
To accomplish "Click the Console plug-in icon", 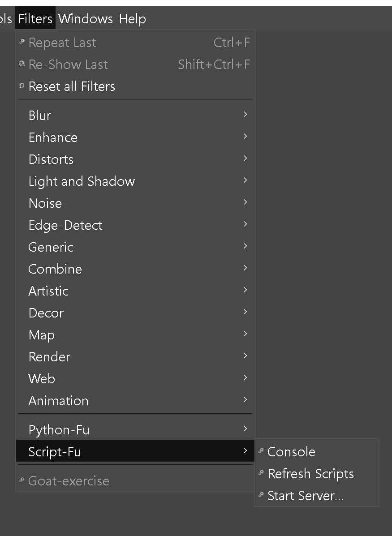I will click(x=261, y=451).
